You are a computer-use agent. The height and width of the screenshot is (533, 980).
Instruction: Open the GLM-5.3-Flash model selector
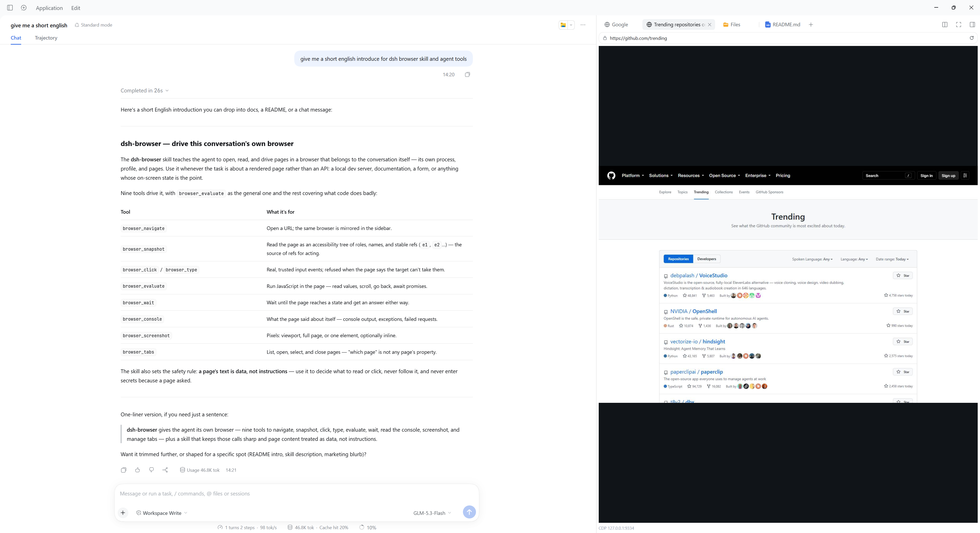coord(432,513)
